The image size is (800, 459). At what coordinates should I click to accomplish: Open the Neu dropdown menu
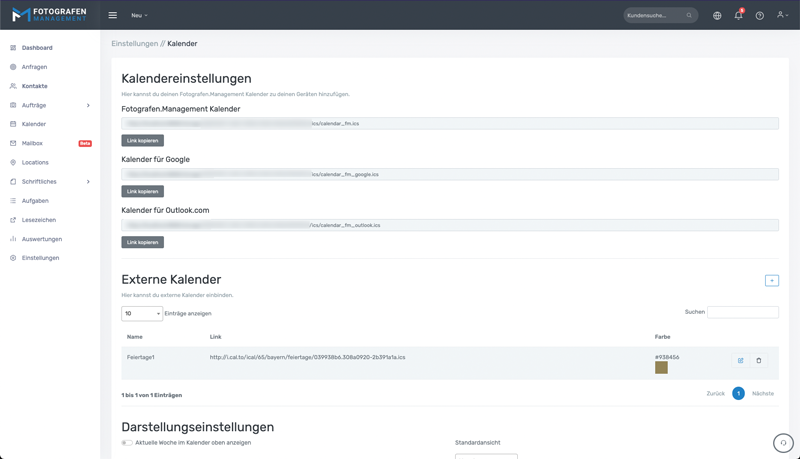pyautogui.click(x=139, y=15)
